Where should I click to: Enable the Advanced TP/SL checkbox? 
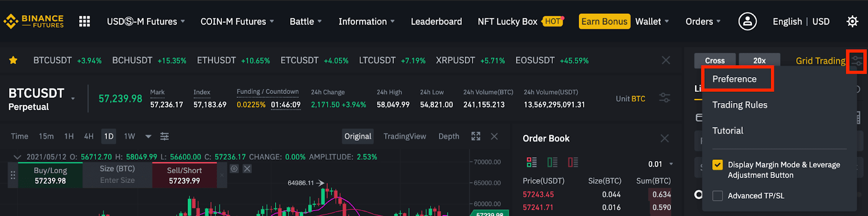(x=718, y=196)
